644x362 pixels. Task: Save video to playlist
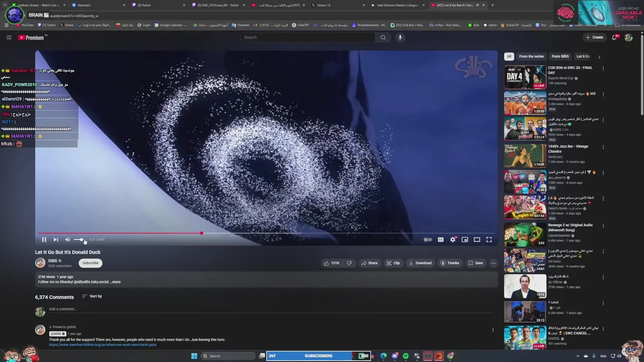pos(475,263)
